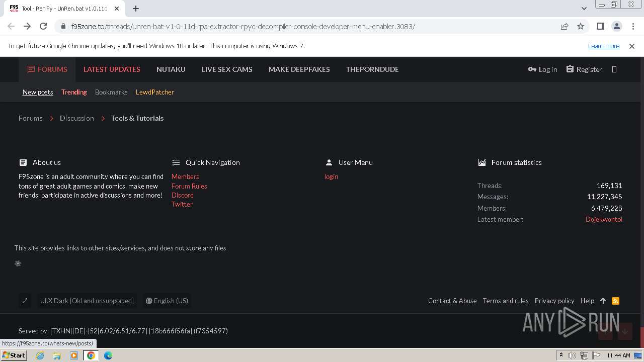This screenshot has width=644, height=362.
Task: Open the RSS feed icon
Action: tap(615, 301)
